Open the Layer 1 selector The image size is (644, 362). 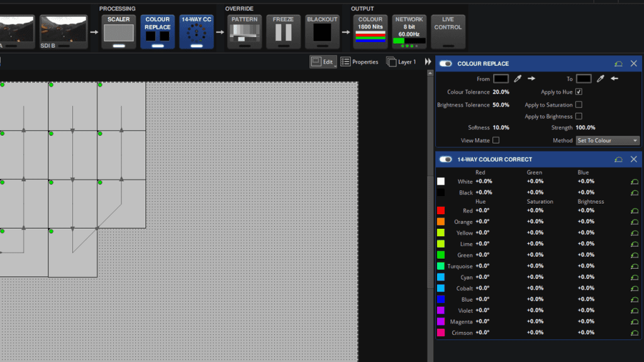(x=401, y=62)
